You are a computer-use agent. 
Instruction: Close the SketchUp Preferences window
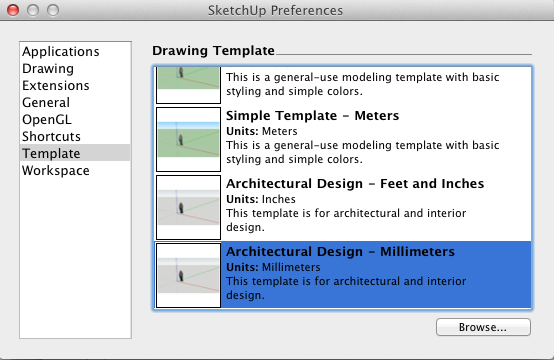tap(13, 10)
